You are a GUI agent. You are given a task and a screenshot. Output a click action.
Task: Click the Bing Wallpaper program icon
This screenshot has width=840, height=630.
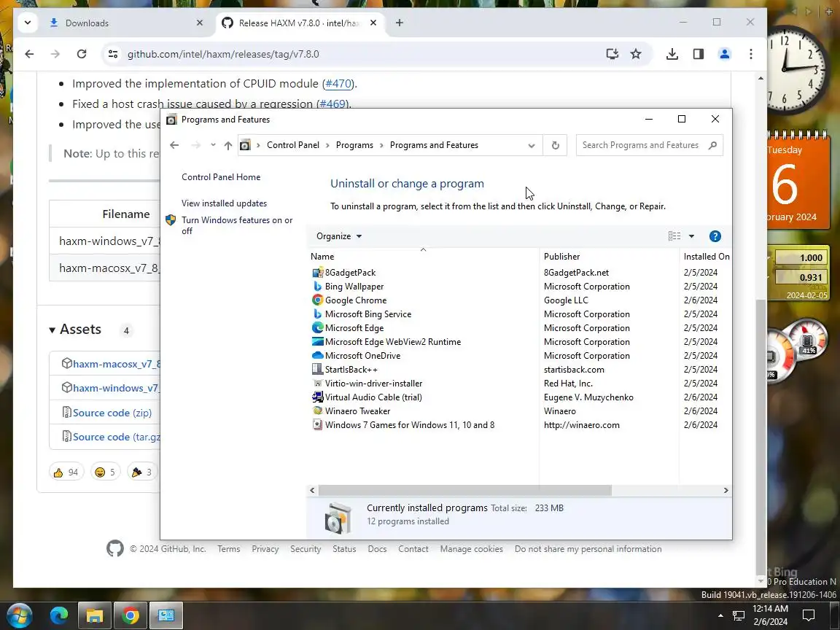pyautogui.click(x=317, y=287)
